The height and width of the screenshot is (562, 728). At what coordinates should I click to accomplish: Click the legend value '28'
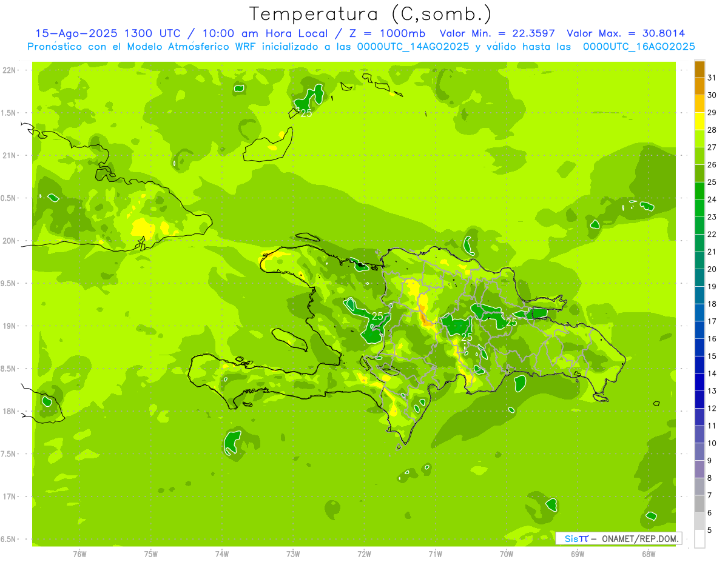712,130
